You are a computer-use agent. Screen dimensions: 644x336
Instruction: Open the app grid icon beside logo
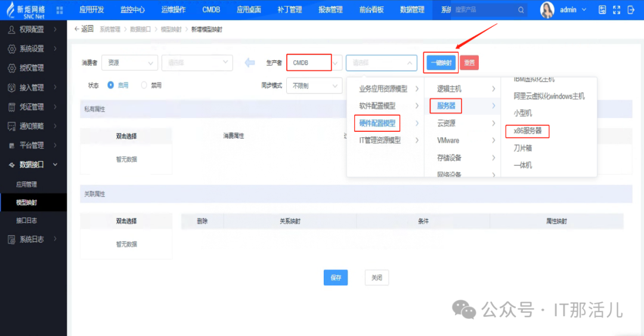click(x=60, y=10)
